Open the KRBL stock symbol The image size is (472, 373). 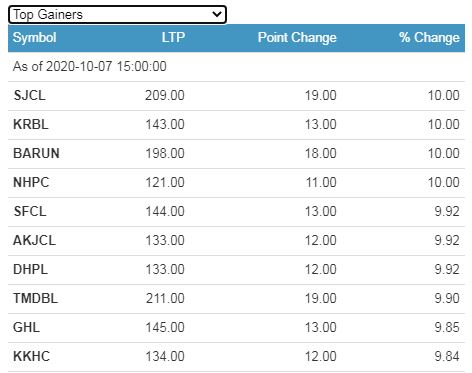click(31, 125)
